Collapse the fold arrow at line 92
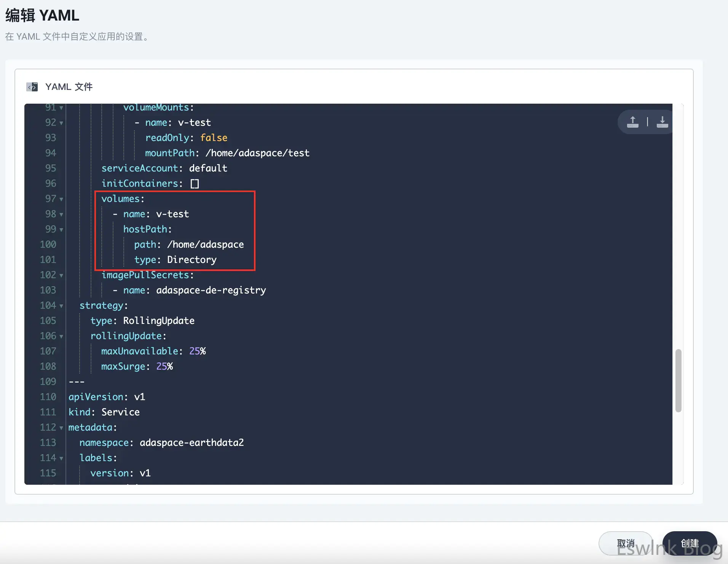 pos(61,123)
